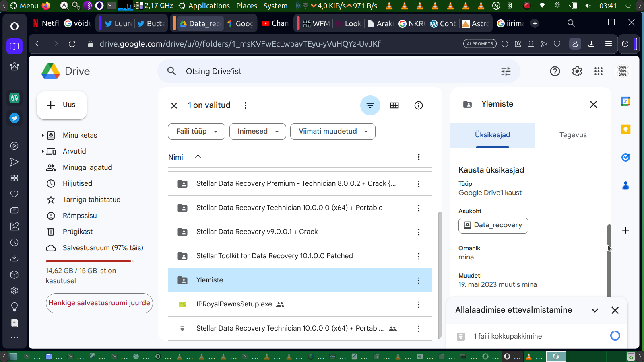Open Salvestusruum storage details
Viewport: 644px width, 362px height.
click(103, 248)
